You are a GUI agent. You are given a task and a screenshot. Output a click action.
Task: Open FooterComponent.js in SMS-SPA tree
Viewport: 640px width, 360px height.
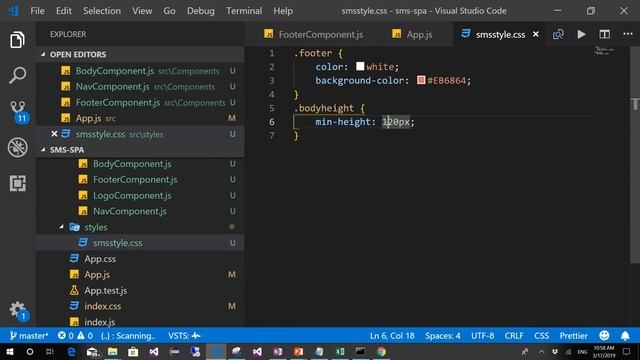(x=140, y=180)
